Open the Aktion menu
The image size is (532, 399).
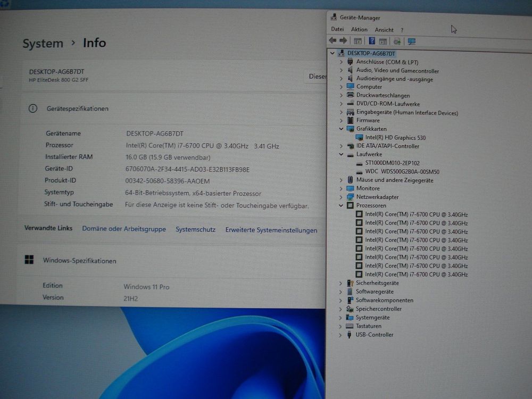pyautogui.click(x=359, y=30)
